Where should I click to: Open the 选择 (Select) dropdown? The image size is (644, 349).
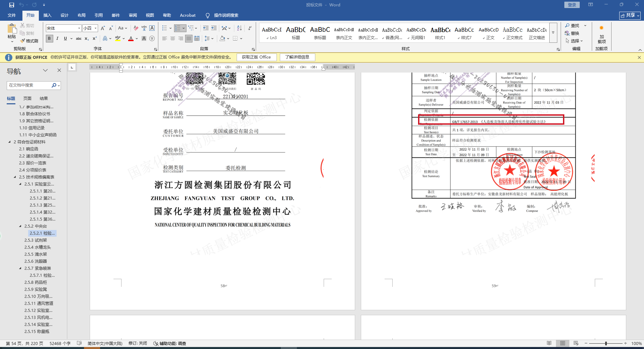(574, 41)
